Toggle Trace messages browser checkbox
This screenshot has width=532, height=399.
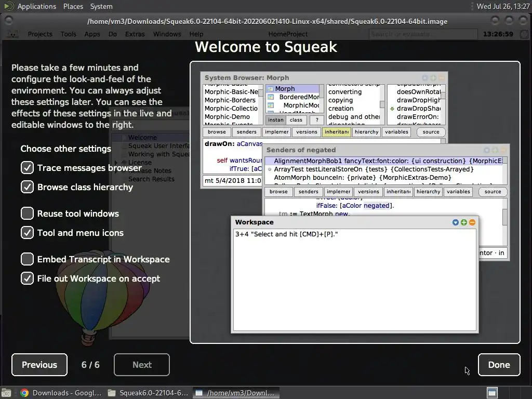27,168
